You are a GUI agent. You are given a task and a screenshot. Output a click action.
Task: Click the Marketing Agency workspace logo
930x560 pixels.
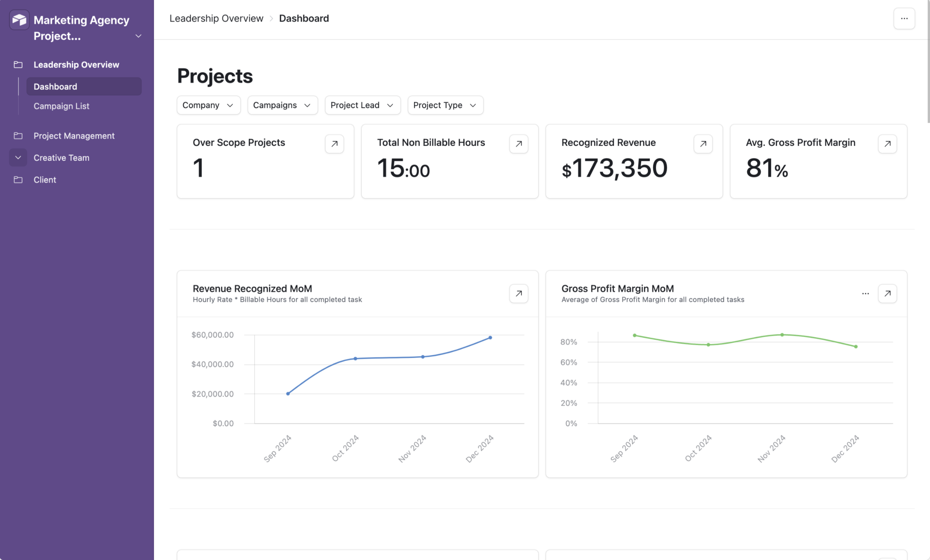19,19
